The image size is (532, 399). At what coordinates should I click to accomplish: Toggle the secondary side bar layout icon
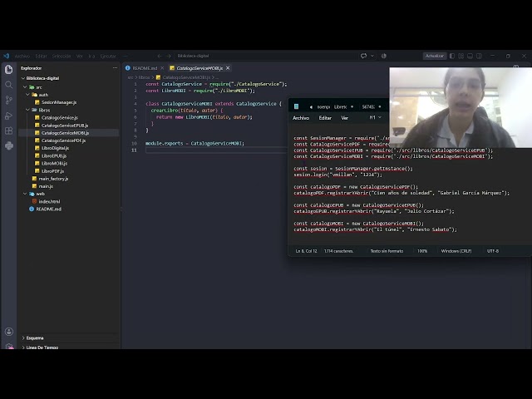pos(479,56)
